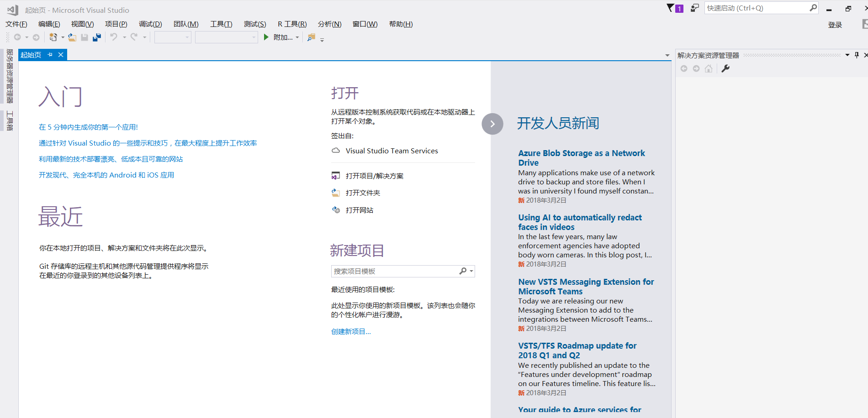
Task: Click the 打开项目/解决方案 icon
Action: [336, 176]
